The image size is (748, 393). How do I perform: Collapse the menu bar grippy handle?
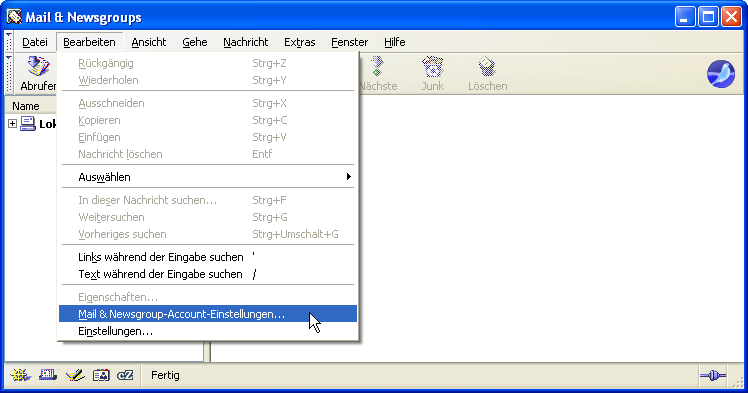point(9,41)
